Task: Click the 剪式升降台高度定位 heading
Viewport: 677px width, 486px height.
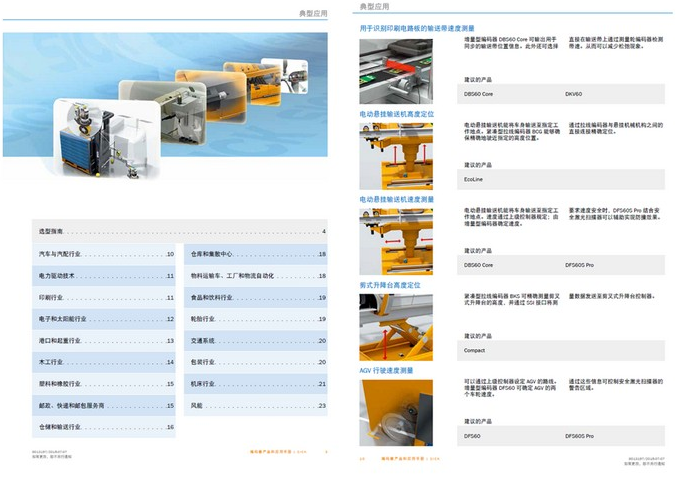Action: (390, 286)
